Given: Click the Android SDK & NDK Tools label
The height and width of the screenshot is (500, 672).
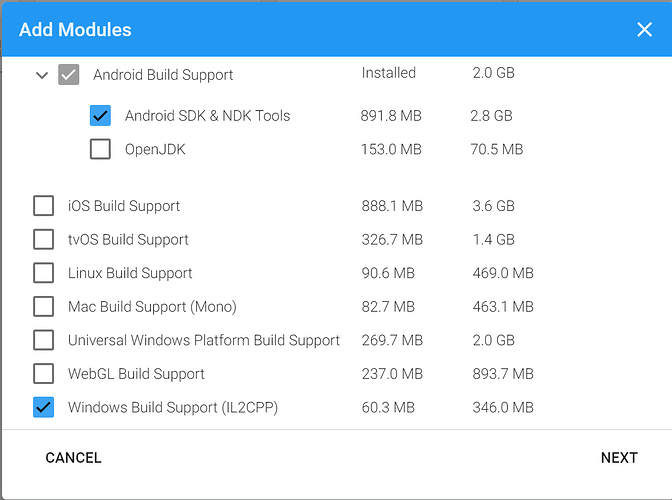Looking at the screenshot, I should pos(207,116).
